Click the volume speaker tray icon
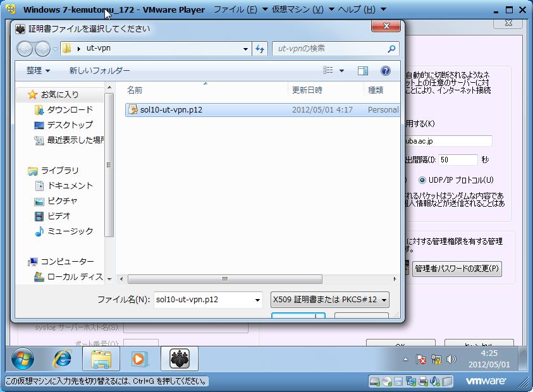 451,359
